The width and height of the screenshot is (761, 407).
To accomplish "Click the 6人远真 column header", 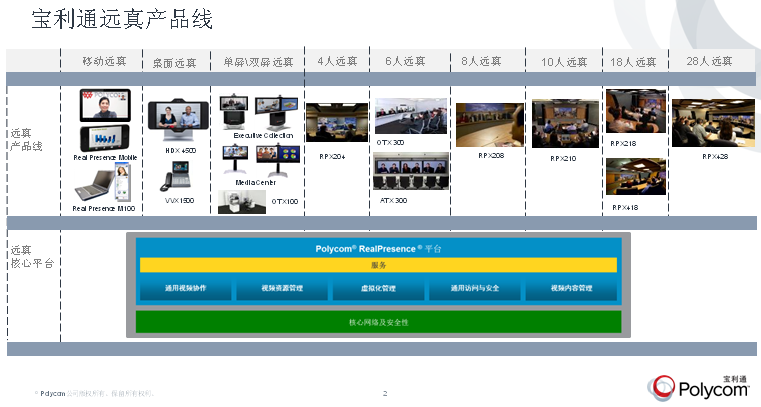I will click(x=405, y=61).
